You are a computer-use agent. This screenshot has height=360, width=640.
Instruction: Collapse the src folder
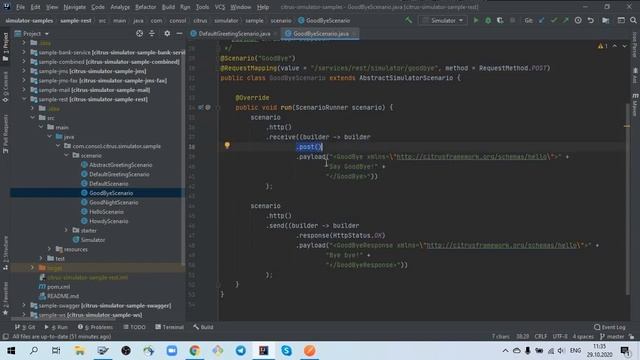pos(32,118)
